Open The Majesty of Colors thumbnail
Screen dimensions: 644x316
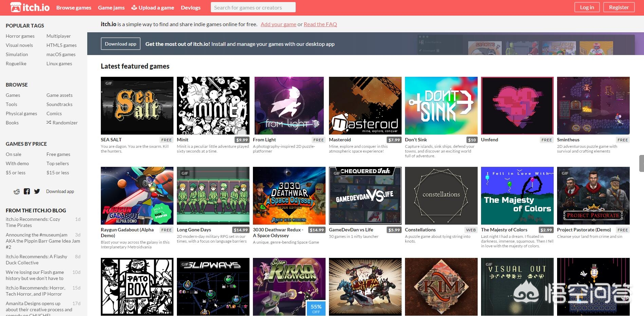[517, 196]
